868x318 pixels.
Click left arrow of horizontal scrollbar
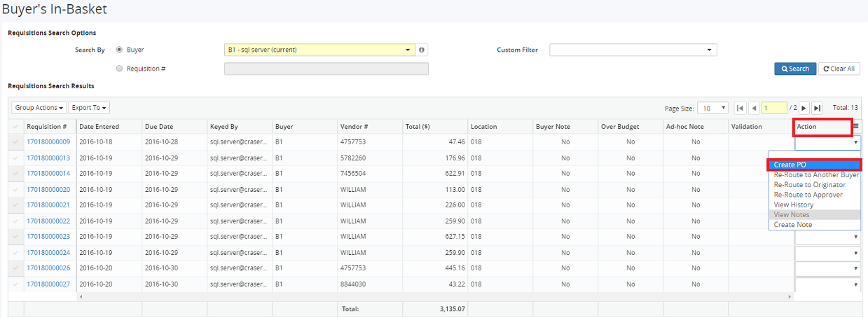click(x=82, y=297)
